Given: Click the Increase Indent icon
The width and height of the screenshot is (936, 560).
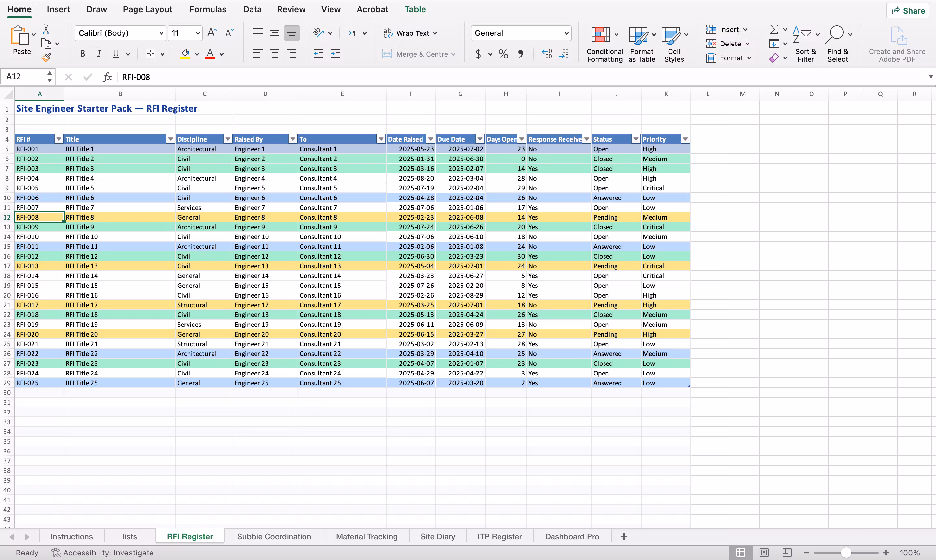Looking at the screenshot, I should pyautogui.click(x=335, y=54).
